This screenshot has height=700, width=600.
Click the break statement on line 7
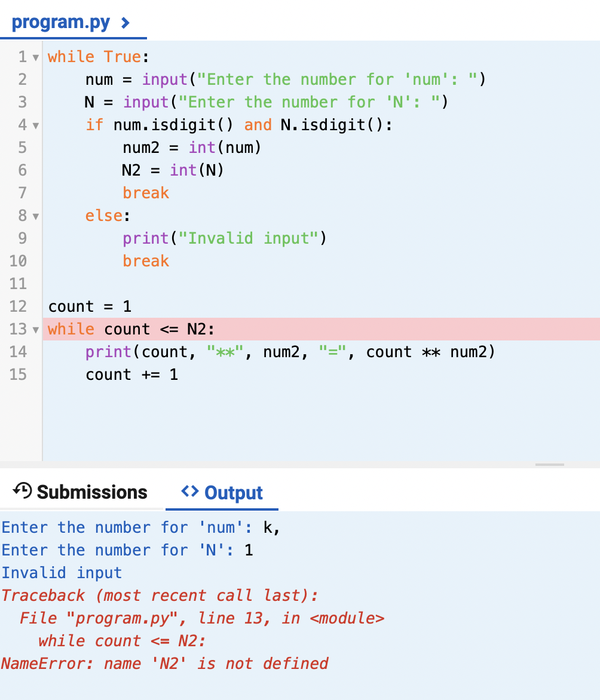145,193
